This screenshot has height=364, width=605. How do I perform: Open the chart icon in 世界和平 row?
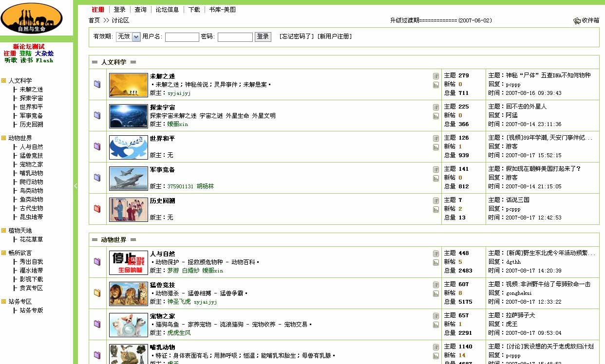pos(436,147)
